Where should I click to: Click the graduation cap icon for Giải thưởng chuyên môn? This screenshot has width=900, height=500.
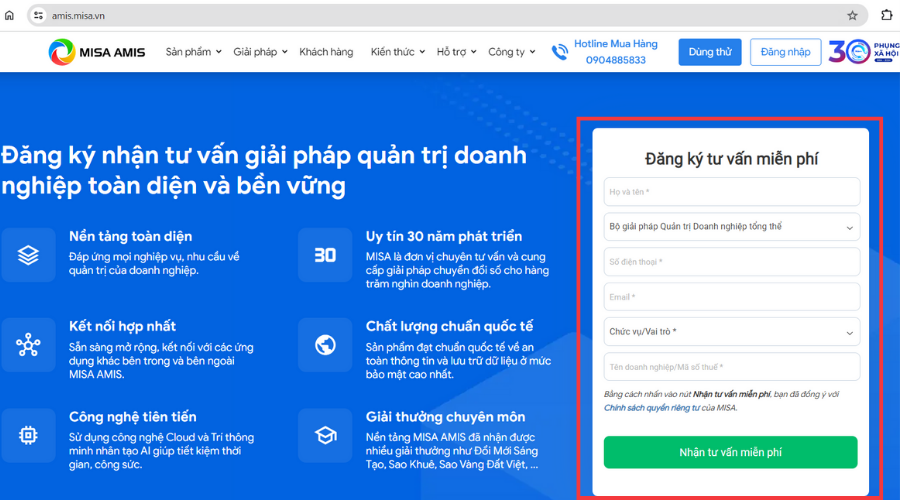point(325,435)
